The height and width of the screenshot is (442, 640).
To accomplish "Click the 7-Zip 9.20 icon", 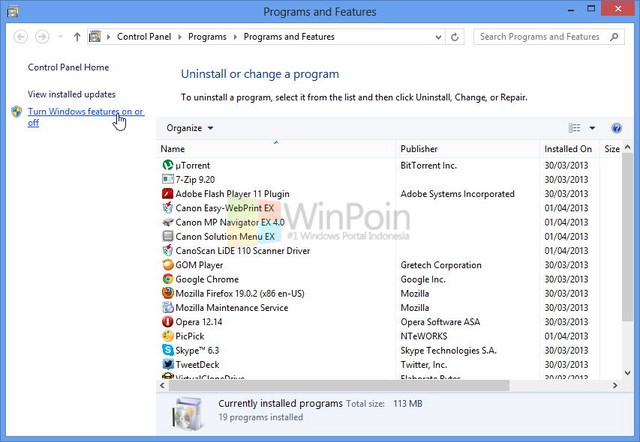I will click(x=168, y=179).
